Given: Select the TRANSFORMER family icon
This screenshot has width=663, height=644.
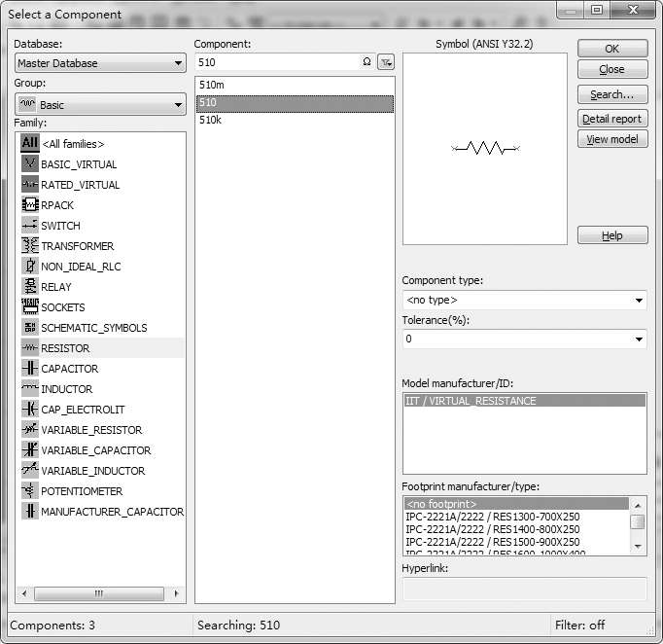Looking at the screenshot, I should click(x=30, y=246).
